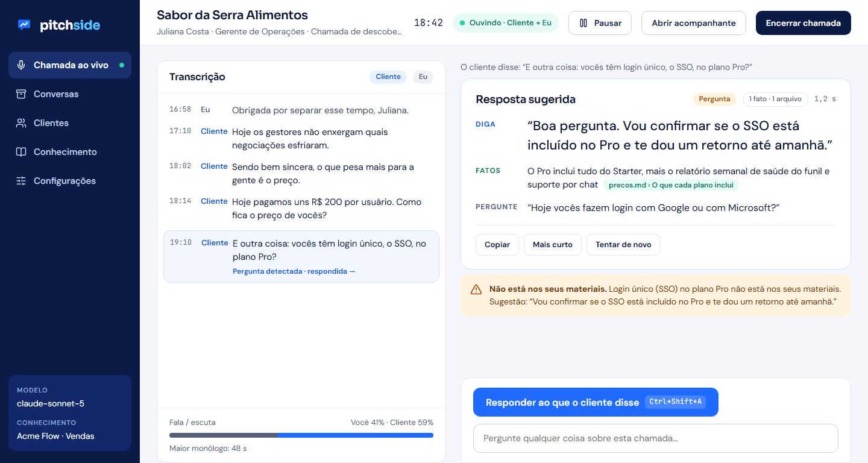Image resolution: width=868 pixels, height=463 pixels.
Task: Click the PERGUNTE question about Google ou Microsoft
Action: (653, 208)
